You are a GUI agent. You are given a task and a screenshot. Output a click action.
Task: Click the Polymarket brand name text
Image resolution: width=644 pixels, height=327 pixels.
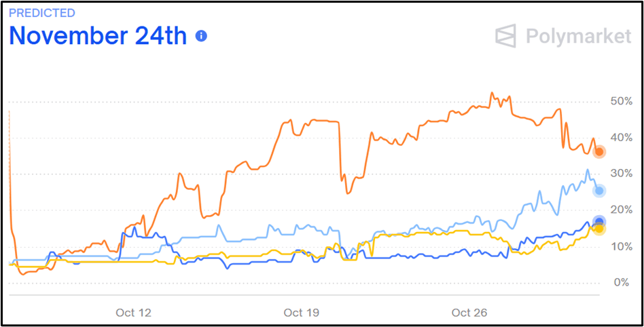click(x=578, y=36)
